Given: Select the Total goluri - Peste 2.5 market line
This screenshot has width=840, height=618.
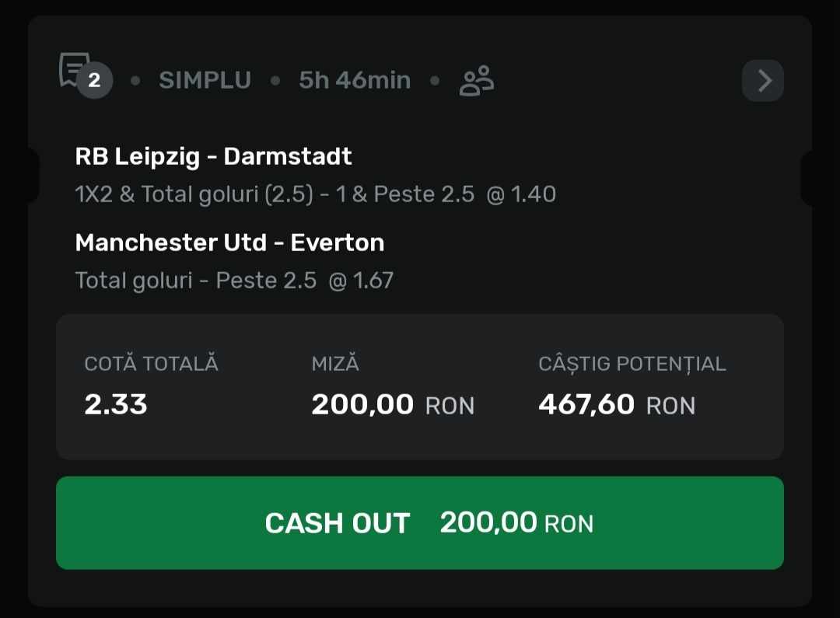Looking at the screenshot, I should (x=196, y=281).
